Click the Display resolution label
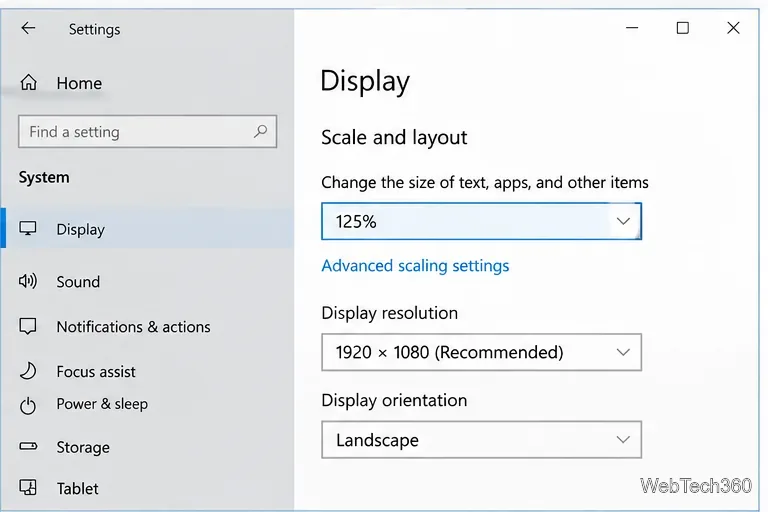This screenshot has height=512, width=768. click(389, 313)
